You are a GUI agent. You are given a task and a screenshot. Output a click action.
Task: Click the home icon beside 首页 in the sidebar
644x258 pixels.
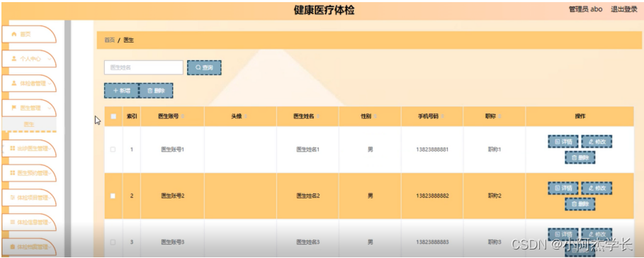coord(13,35)
